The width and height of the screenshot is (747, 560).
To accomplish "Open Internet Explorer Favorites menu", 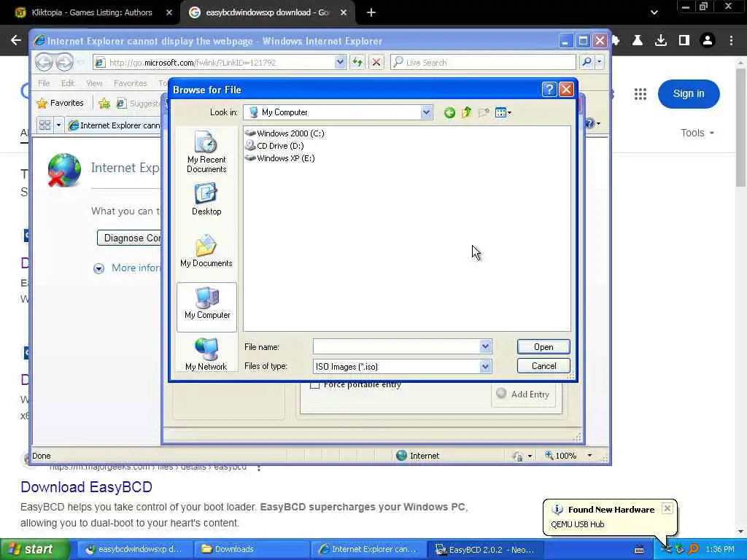I will coord(130,83).
